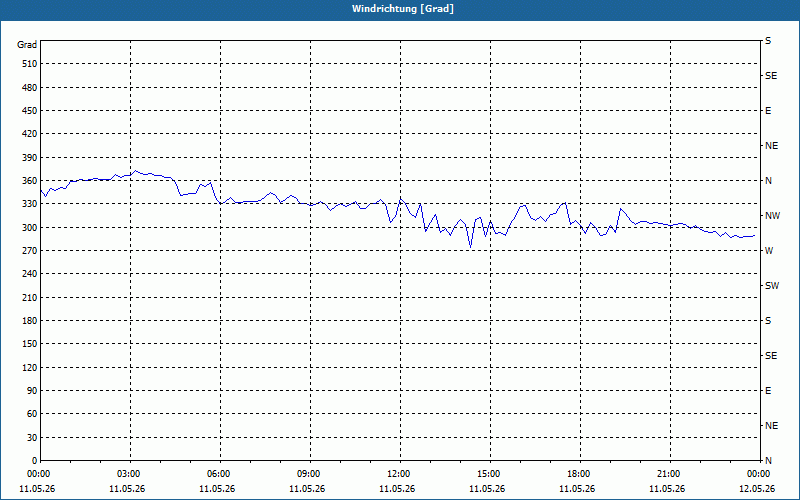The width and height of the screenshot is (800, 500).
Task: Select the 0 y-axis value
Action: 34,461
